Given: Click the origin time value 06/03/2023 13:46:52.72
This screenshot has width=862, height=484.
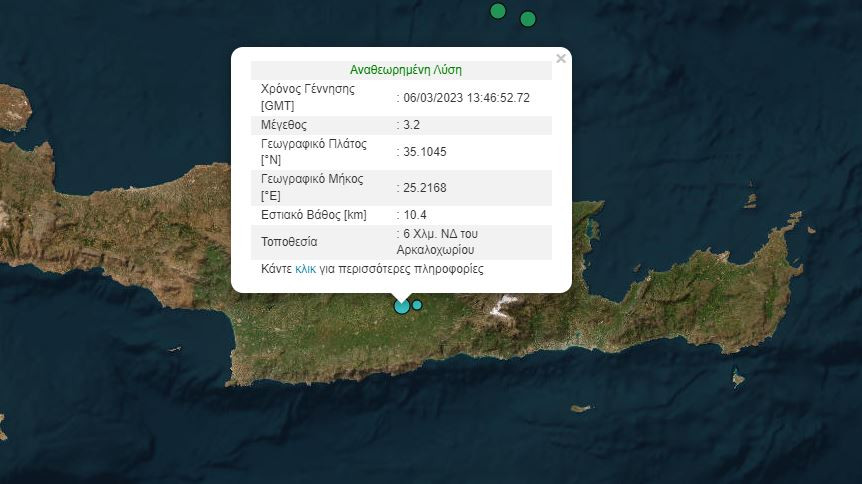Looking at the screenshot, I should tap(466, 98).
